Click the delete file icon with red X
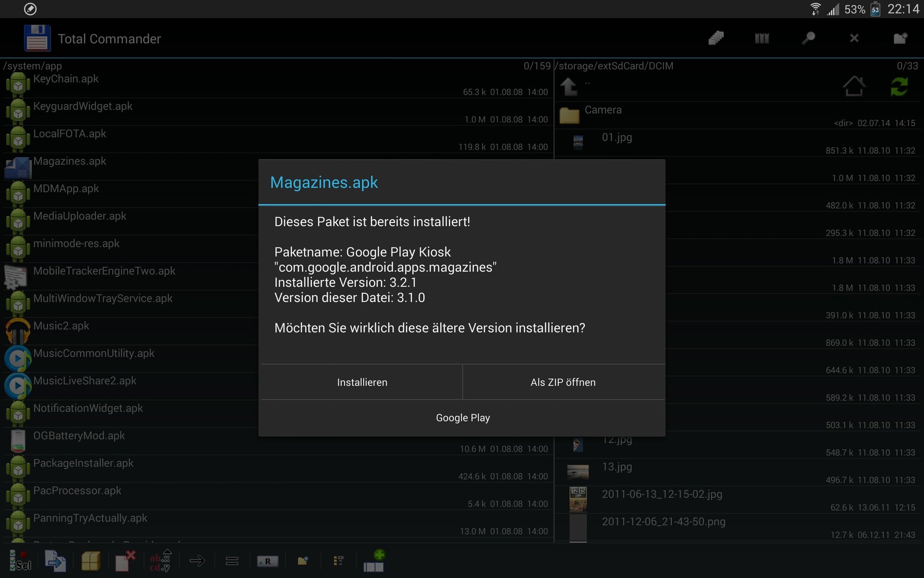The width and height of the screenshot is (924, 578). (x=126, y=561)
